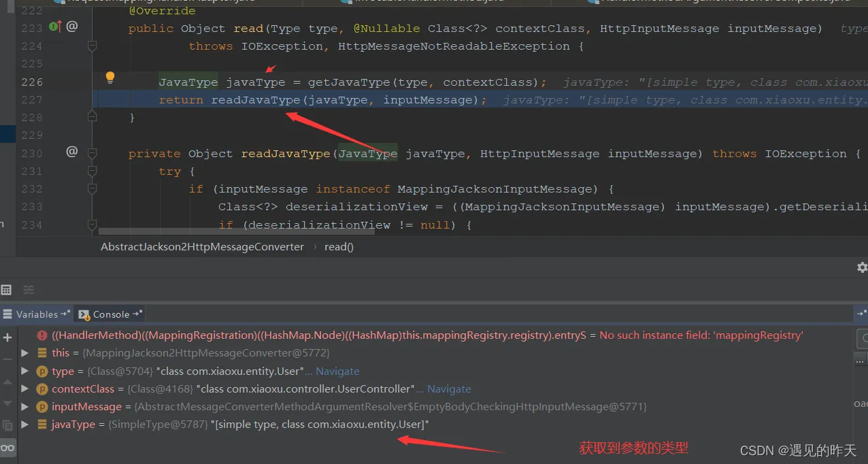This screenshot has height=464, width=868.
Task: Click the overriding method gutter icon at line 223
Action: (56, 27)
